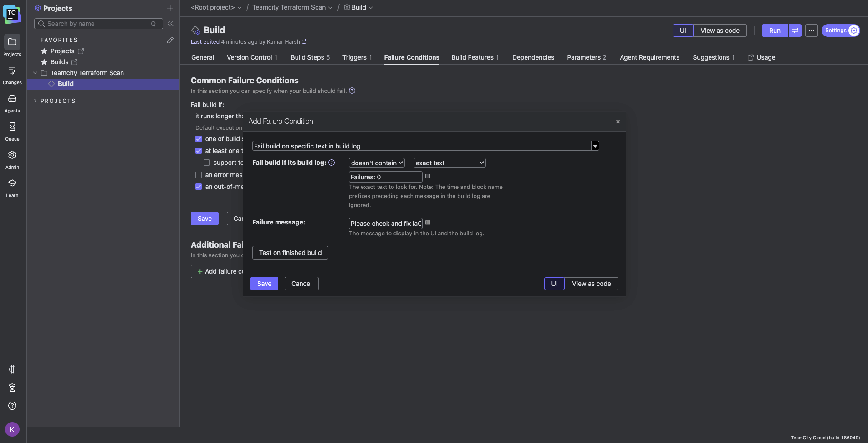
Task: Switch to the Version Control tab
Action: point(252,57)
